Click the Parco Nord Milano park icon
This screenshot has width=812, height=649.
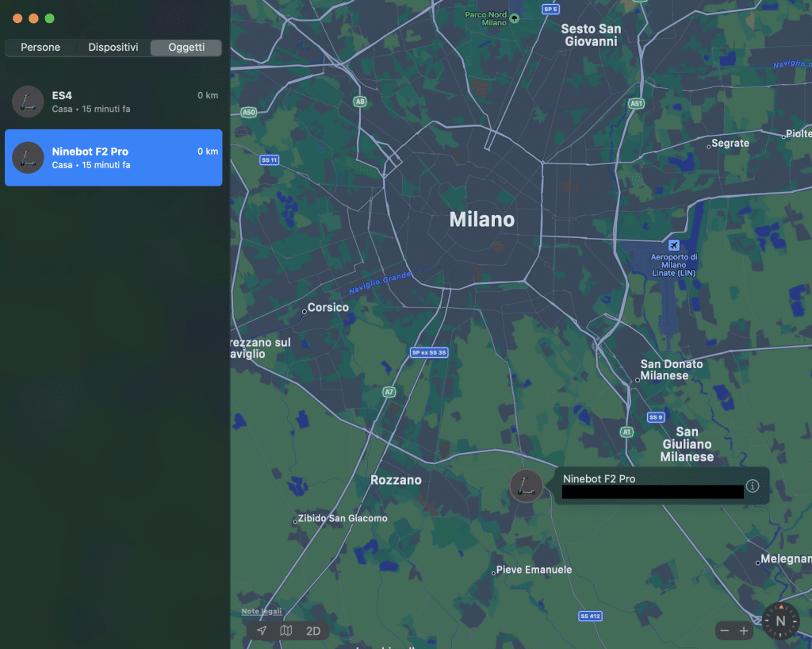pos(514,18)
